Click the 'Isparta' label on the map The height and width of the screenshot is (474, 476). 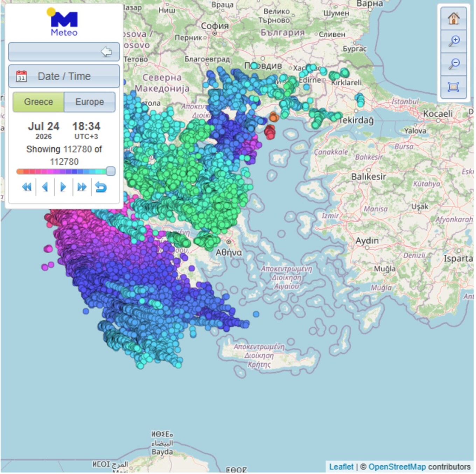coord(458,259)
